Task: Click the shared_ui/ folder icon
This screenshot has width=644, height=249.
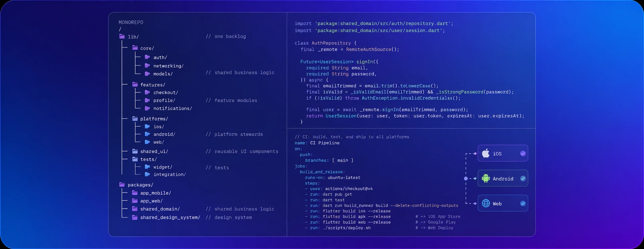Action: (135, 151)
